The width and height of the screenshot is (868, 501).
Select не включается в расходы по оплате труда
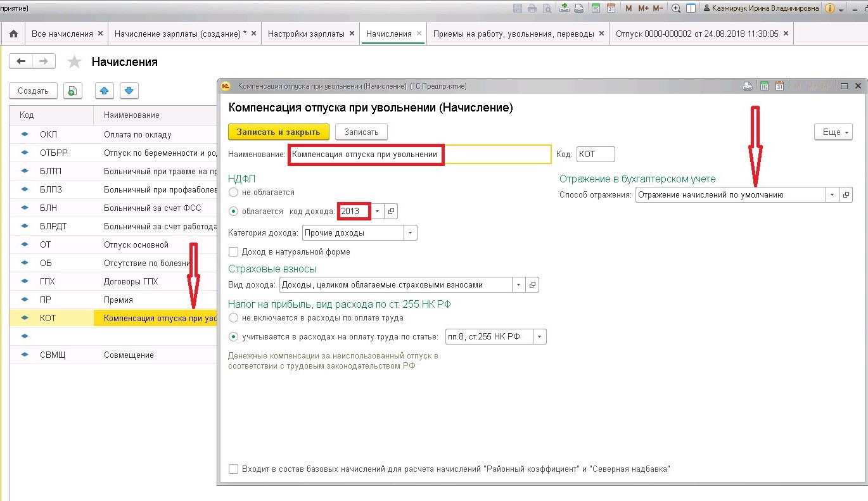[234, 317]
